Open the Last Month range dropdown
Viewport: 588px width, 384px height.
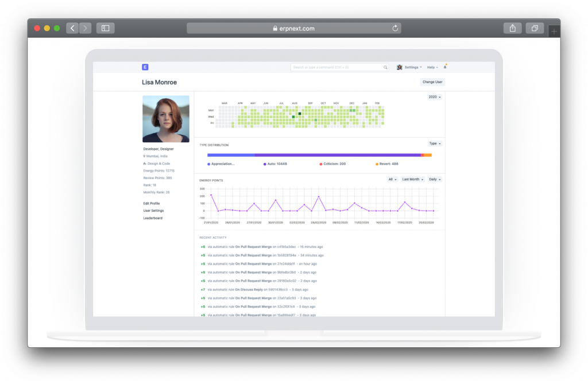pyautogui.click(x=412, y=179)
